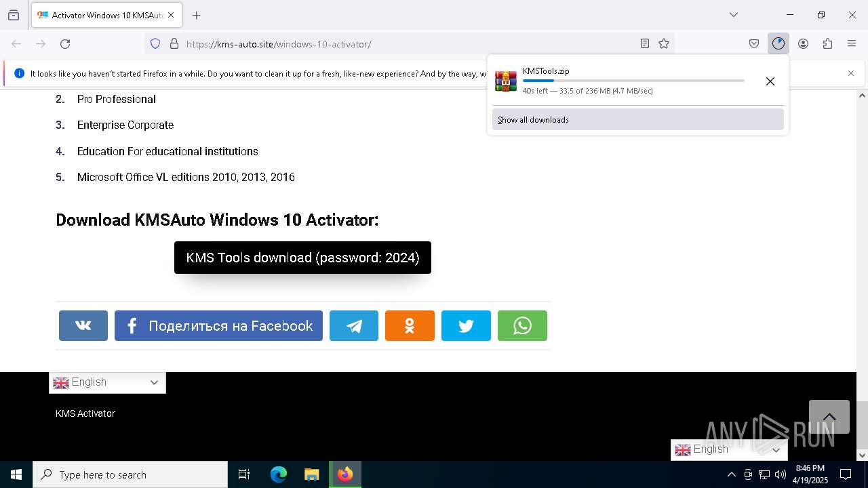868x488 pixels.
Task: Open the clock showing 8:46 PM
Action: coord(810,474)
